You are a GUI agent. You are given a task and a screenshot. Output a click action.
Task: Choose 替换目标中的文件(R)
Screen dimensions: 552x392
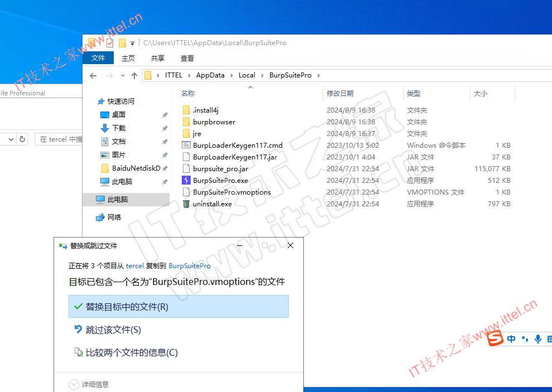[x=178, y=307]
